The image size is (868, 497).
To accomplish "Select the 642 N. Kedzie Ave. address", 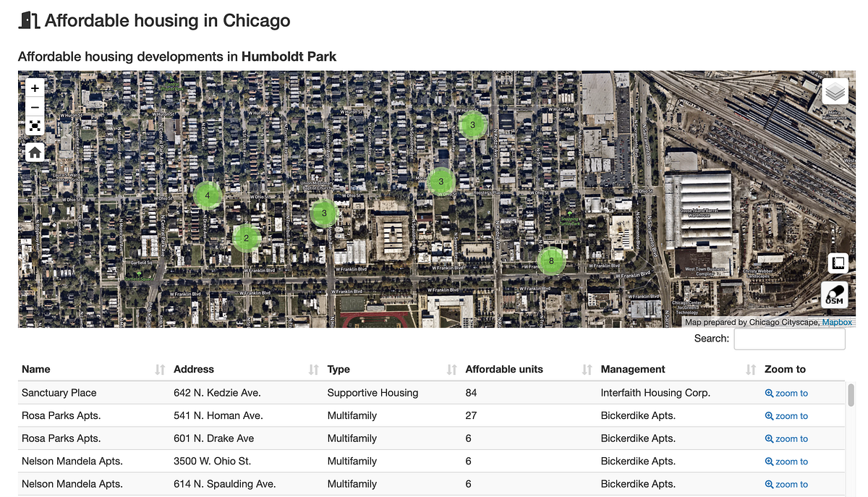I will point(217,393).
